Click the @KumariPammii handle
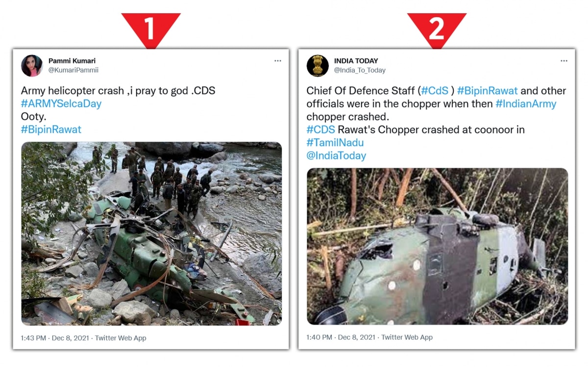The height and width of the screenshot is (367, 588). (73, 70)
